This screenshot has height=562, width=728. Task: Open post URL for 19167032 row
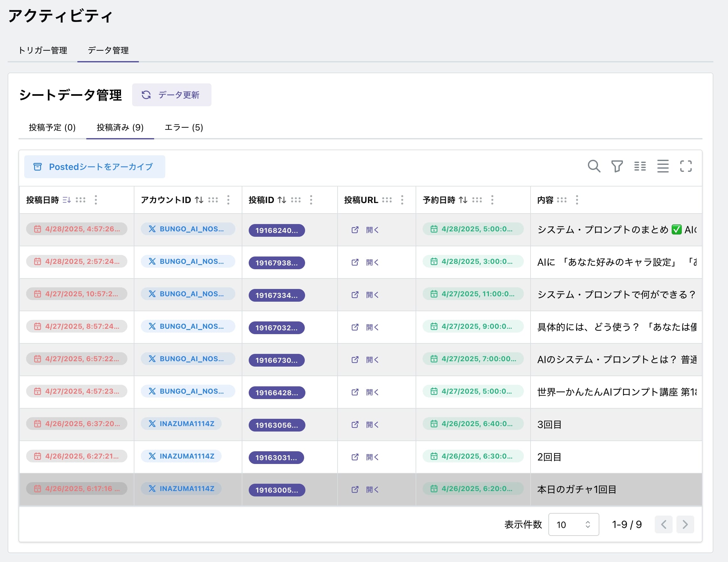click(x=365, y=327)
